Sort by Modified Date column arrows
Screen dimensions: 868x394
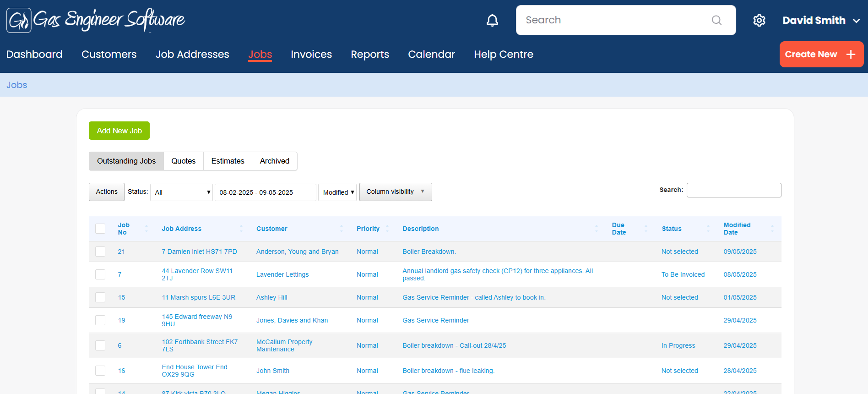772,229
